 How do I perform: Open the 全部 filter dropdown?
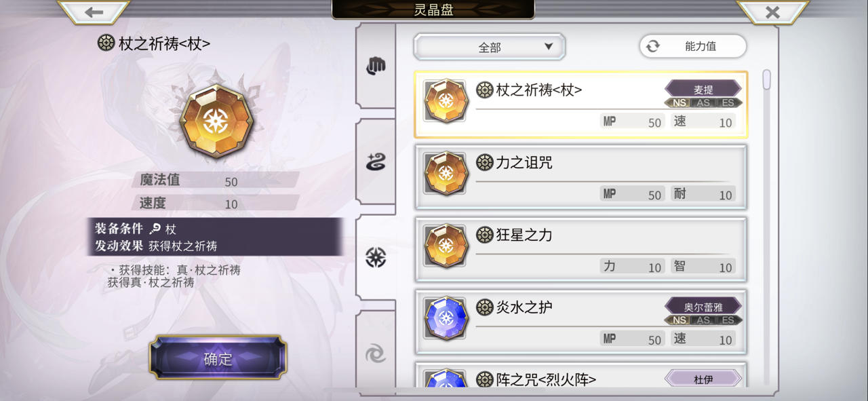click(490, 47)
